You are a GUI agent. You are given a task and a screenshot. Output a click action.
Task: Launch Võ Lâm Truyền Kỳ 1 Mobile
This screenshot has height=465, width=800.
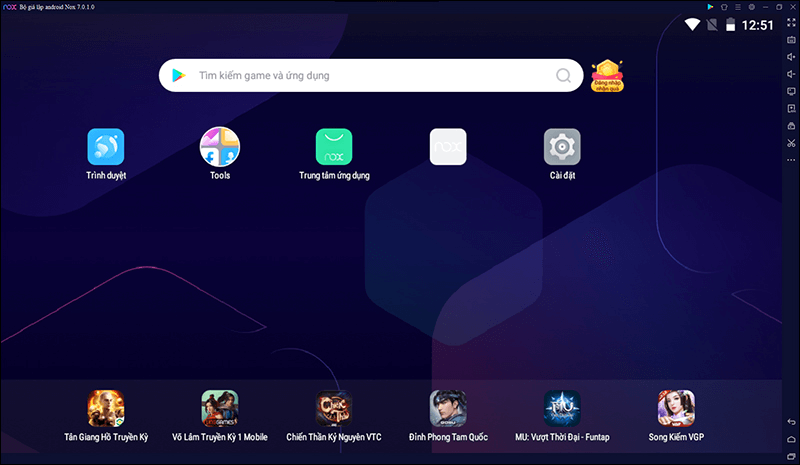220,408
